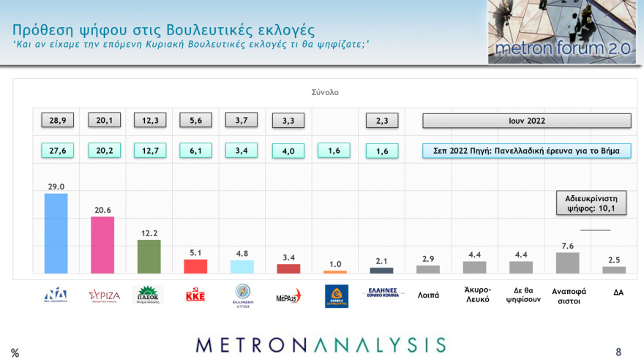Click the Σεπ 2022 source legend box
The image size is (644, 362).
(526, 151)
